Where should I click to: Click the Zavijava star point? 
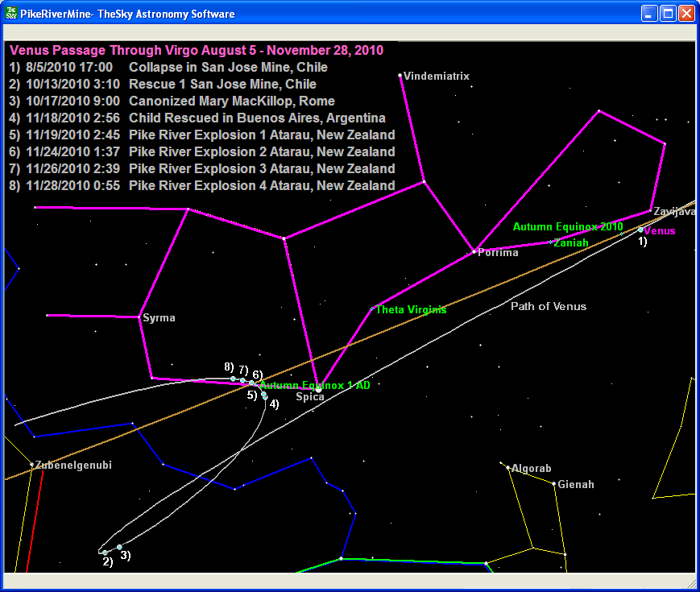[x=651, y=211]
